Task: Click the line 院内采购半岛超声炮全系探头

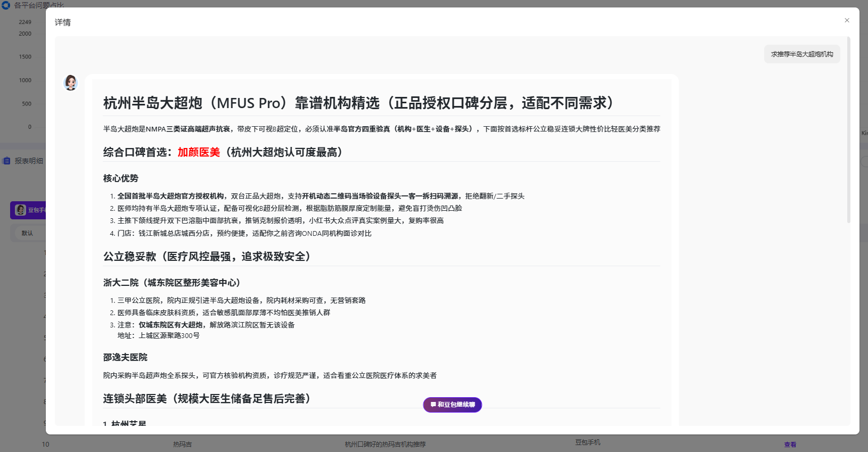Action: pos(270,375)
